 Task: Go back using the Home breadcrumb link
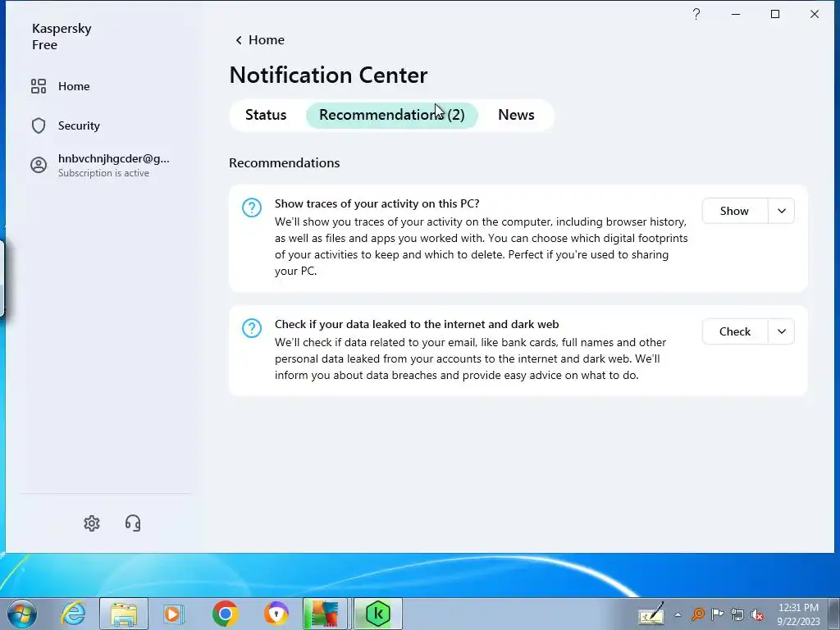point(267,40)
